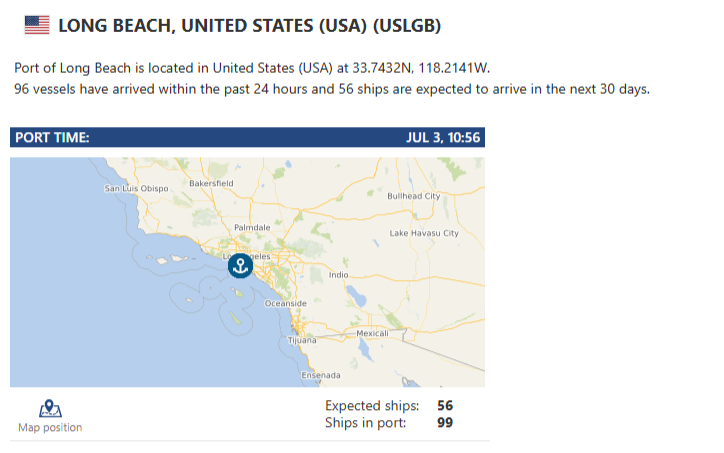Click the anchor port marker on map
724x453 pixels.
(240, 266)
